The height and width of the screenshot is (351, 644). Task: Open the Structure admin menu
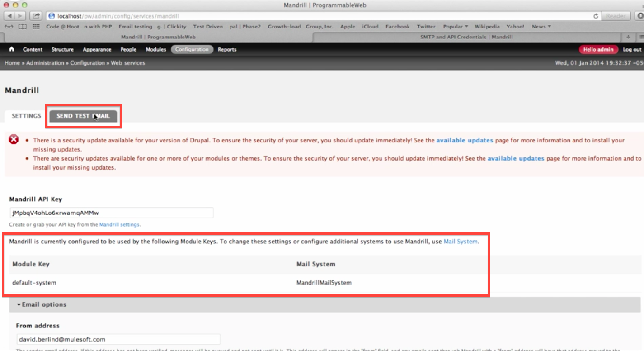point(62,49)
